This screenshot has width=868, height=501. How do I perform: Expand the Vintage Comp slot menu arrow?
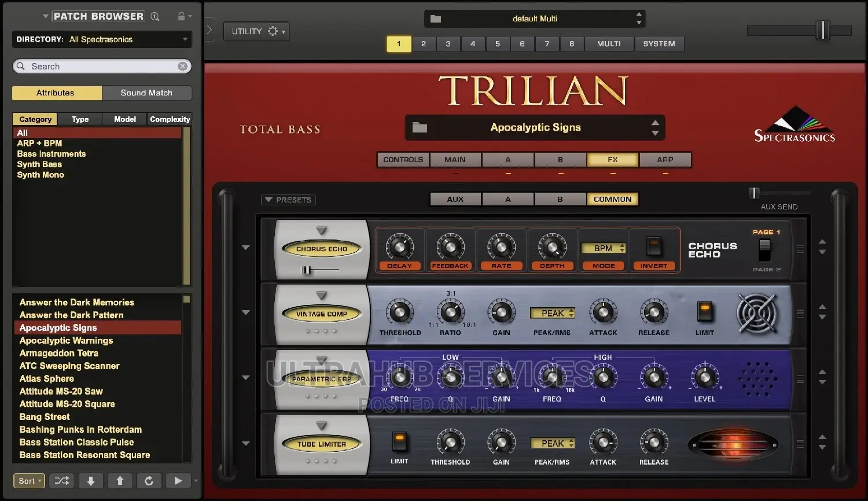coord(246,312)
